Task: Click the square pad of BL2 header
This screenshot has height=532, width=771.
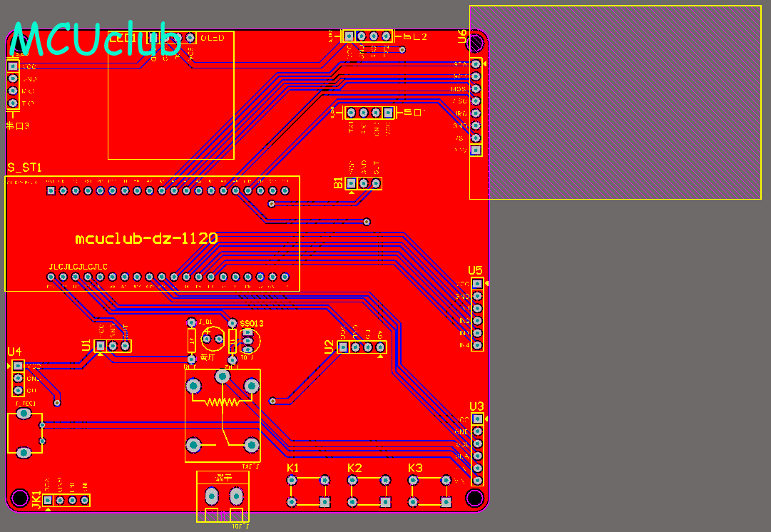Action: click(349, 36)
